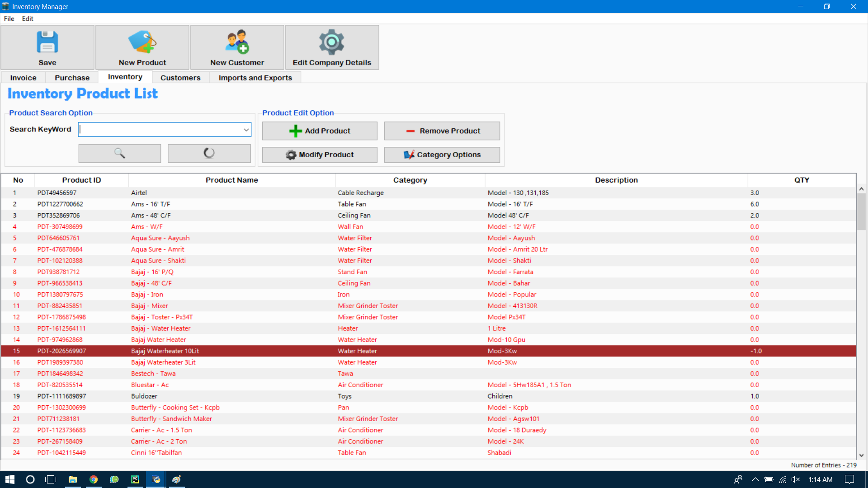868x488 pixels.
Task: Switch to the Imports and Exports tab
Action: pyautogui.click(x=255, y=78)
